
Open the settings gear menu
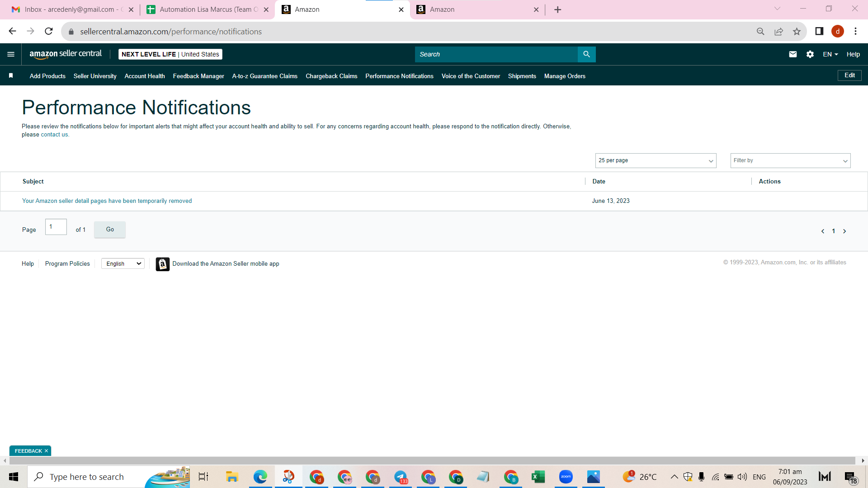tap(810, 54)
